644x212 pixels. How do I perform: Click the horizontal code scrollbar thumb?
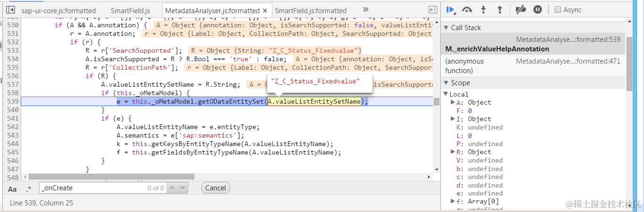[111, 177]
